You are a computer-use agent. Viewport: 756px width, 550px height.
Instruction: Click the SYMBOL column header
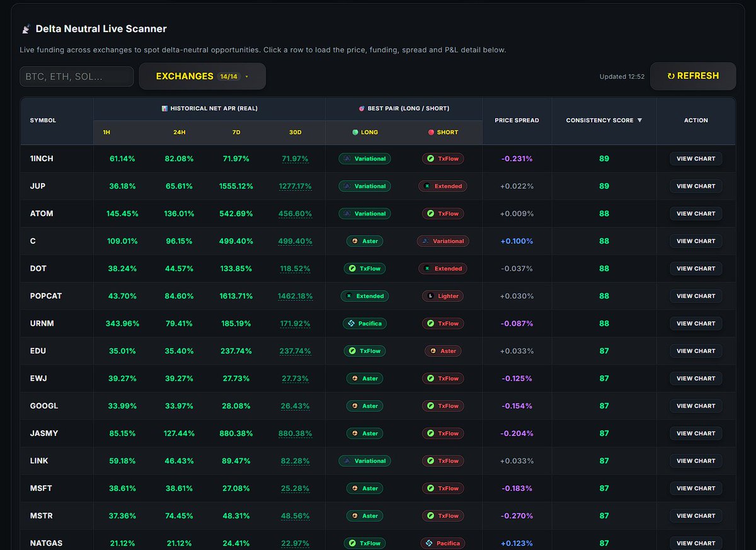tap(43, 120)
